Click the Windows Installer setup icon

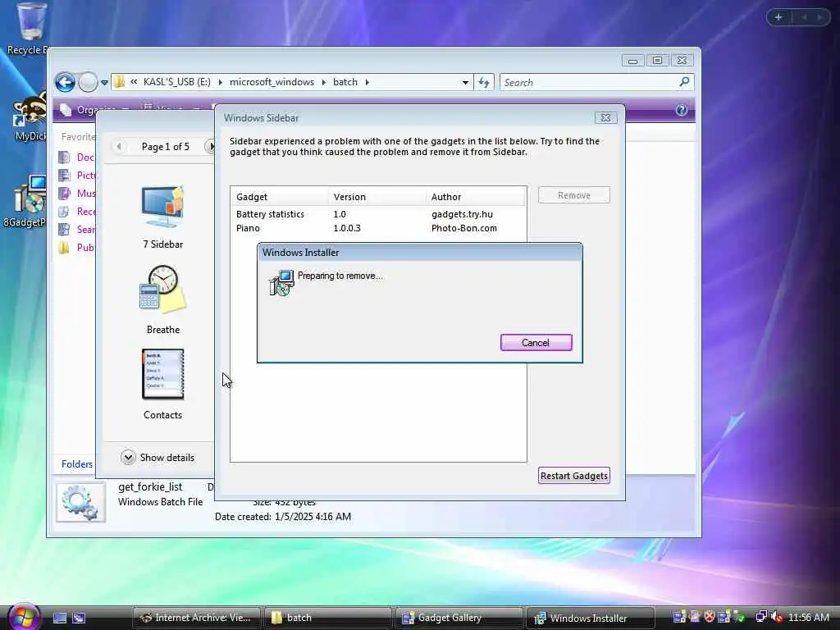pyautogui.click(x=281, y=283)
